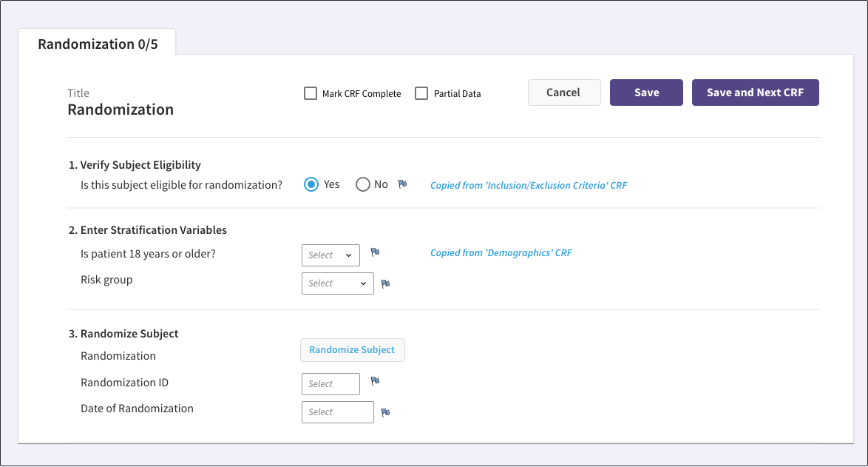Click the flag icon next to the Randomization ID field
Image resolution: width=868 pixels, height=467 pixels.
pyautogui.click(x=375, y=380)
